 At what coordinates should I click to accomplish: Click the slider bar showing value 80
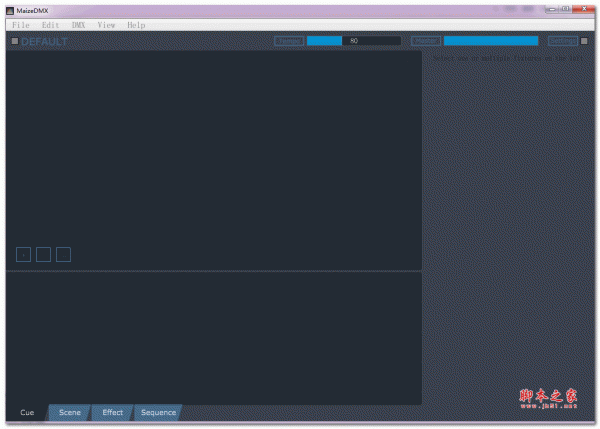(x=354, y=41)
